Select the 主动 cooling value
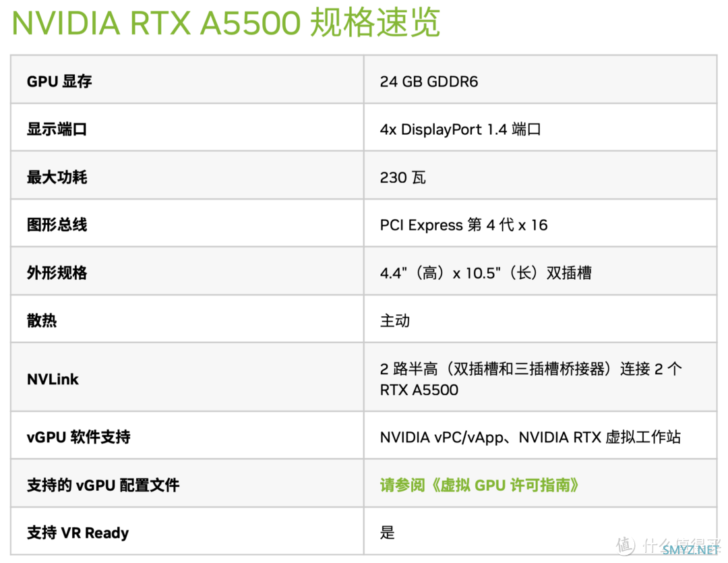 395,320
